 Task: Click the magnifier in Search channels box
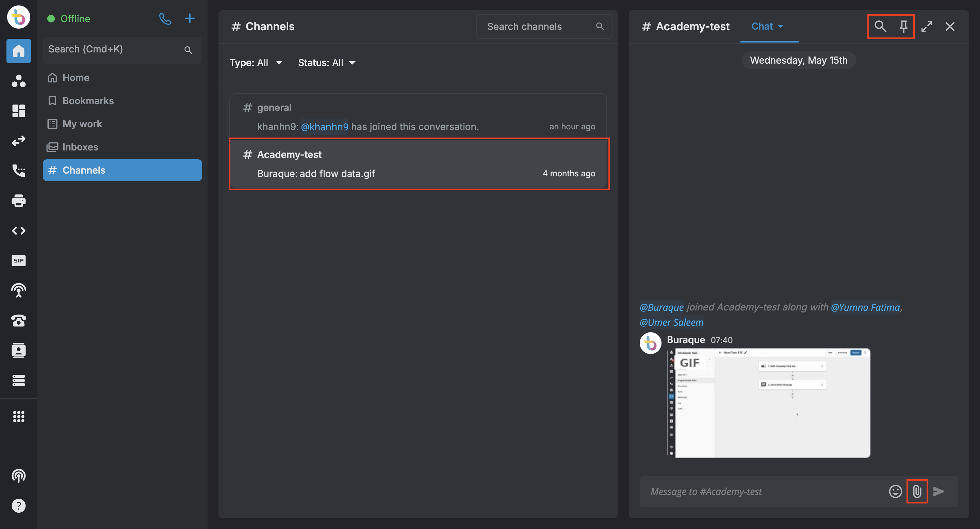pyautogui.click(x=600, y=26)
